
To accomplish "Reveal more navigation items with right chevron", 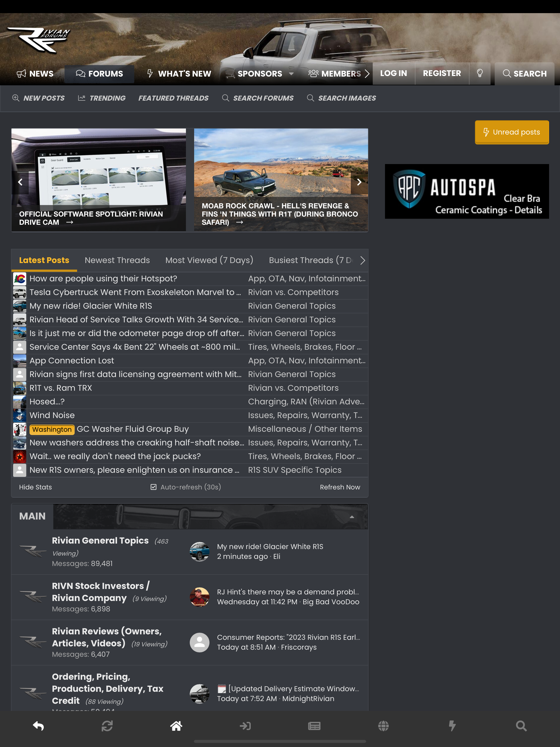I will [367, 74].
